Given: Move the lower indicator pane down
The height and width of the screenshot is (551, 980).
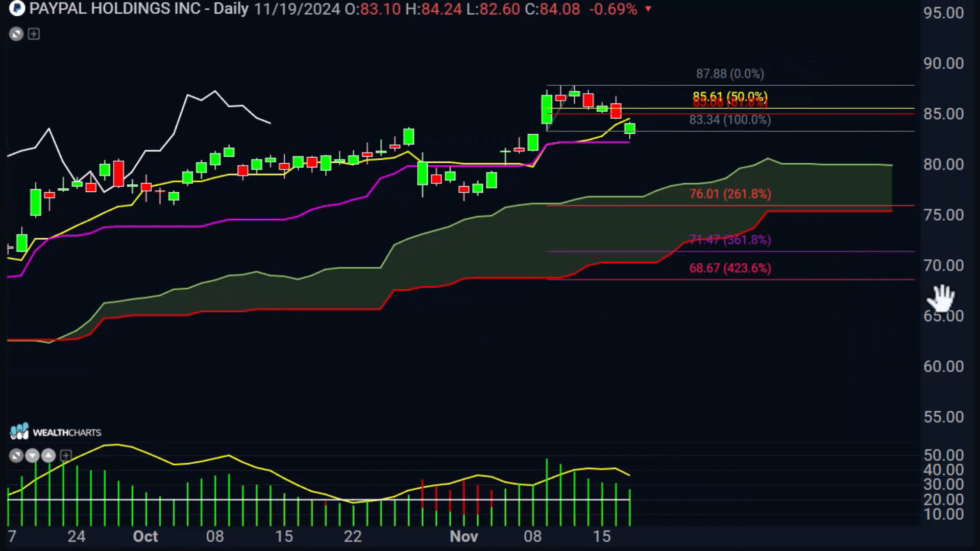Looking at the screenshot, I should (x=32, y=456).
